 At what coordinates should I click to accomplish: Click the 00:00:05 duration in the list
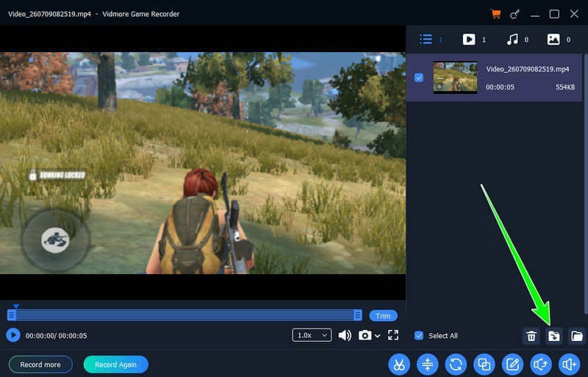click(x=500, y=87)
